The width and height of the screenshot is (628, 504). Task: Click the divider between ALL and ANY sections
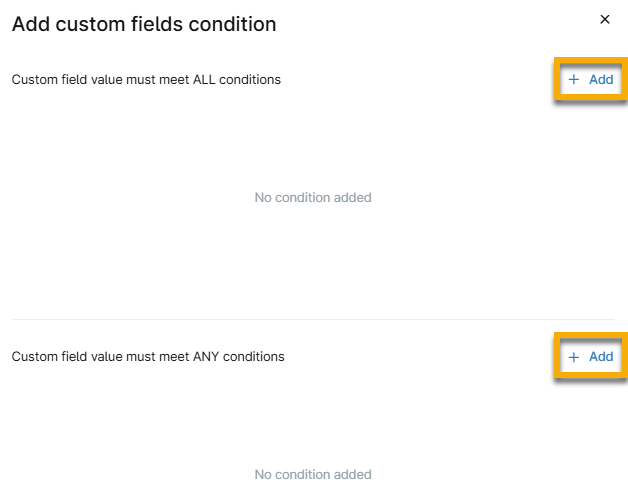313,320
